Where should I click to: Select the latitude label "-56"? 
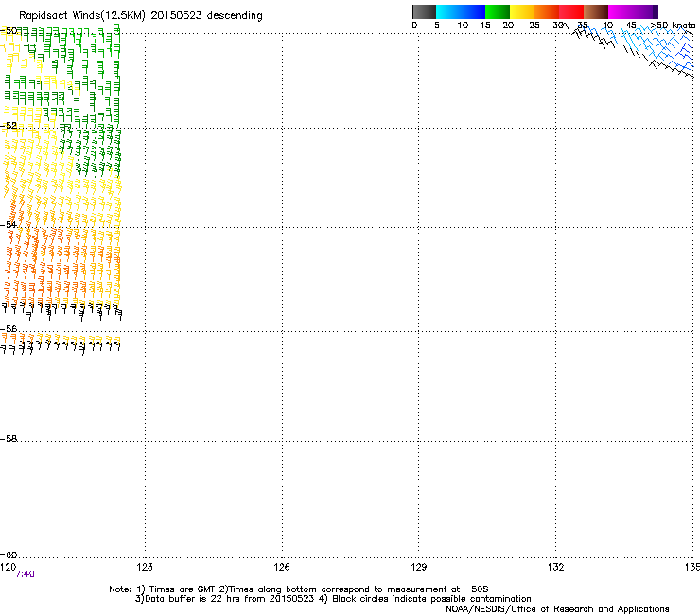9,328
